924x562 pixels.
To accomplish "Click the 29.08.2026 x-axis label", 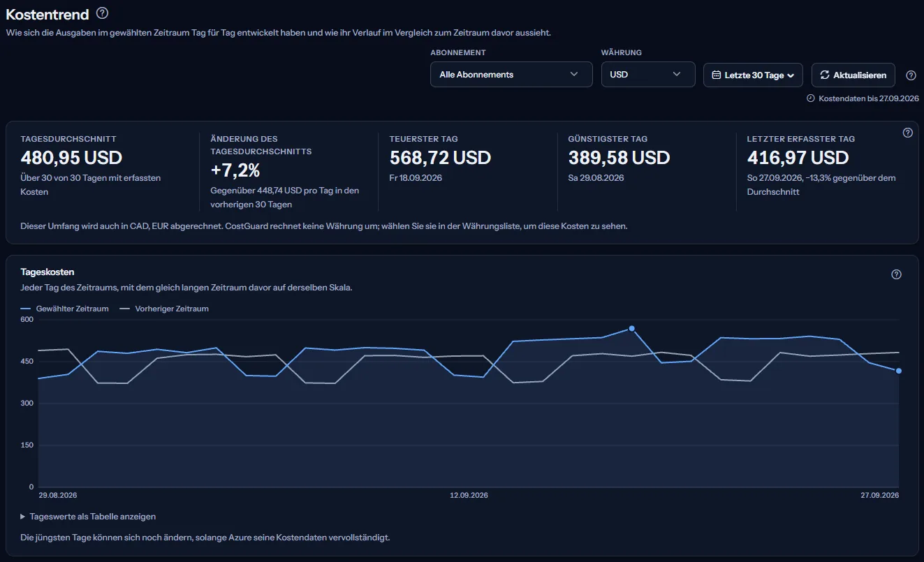I will [57, 495].
